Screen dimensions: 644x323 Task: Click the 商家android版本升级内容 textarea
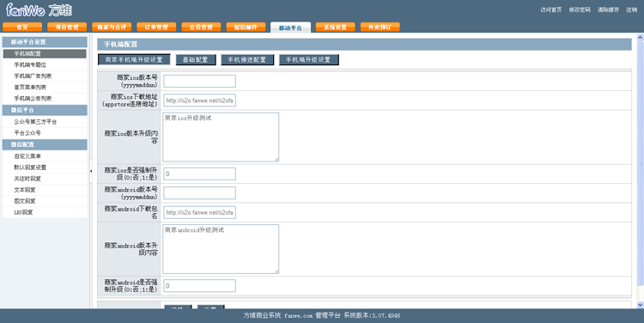tap(221, 249)
